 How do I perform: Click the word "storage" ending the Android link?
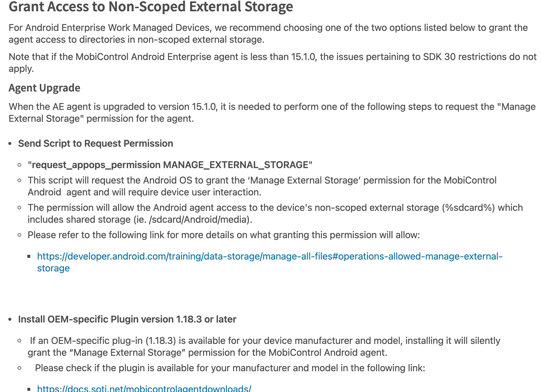(53, 268)
